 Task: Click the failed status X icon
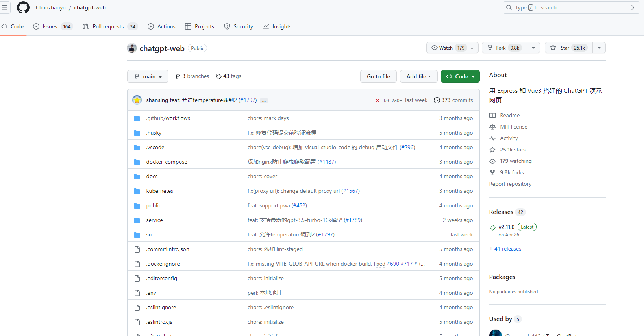pos(378,100)
